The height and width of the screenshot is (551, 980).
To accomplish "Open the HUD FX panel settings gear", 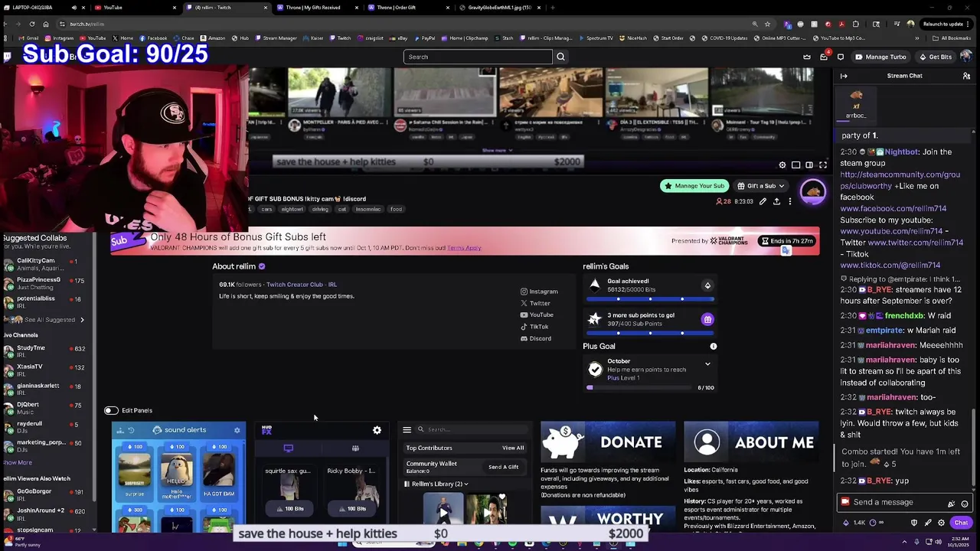I will (377, 431).
